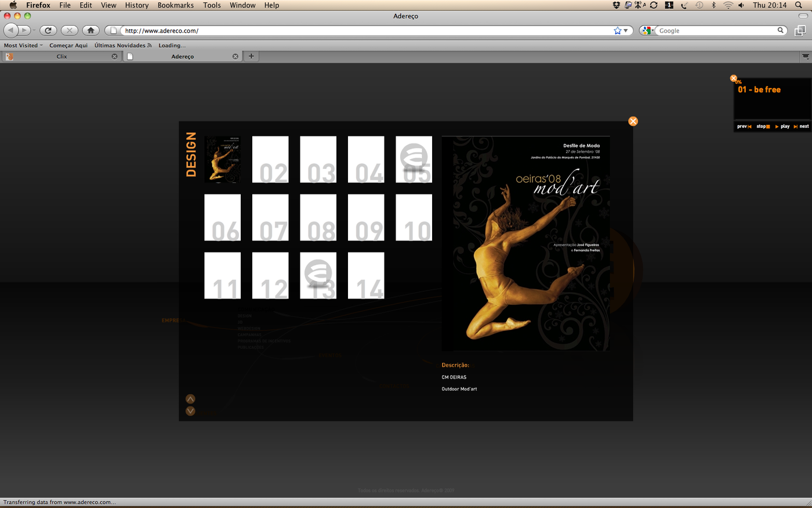Viewport: 812px width, 508px height.
Task: Open gallery thumbnail 02
Action: click(x=270, y=160)
